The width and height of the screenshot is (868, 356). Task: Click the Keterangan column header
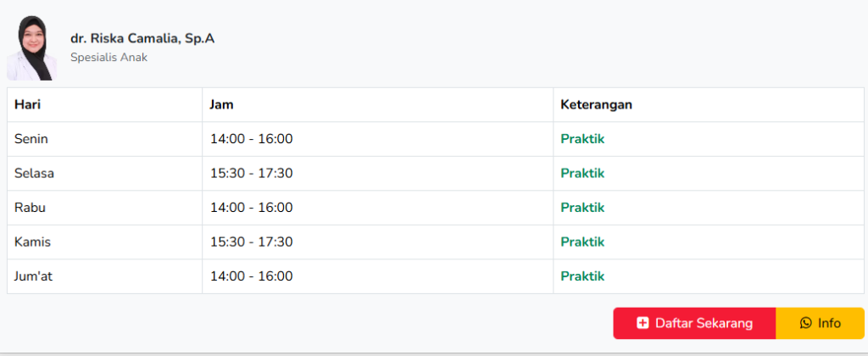[597, 104]
